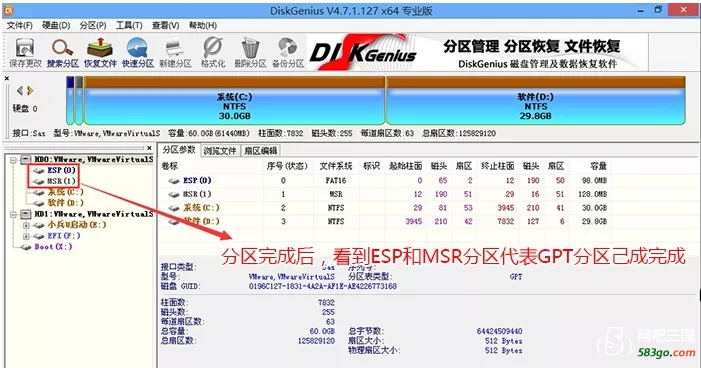Click the 文件系统 column header
This screenshot has width=701, height=368.
click(336, 166)
